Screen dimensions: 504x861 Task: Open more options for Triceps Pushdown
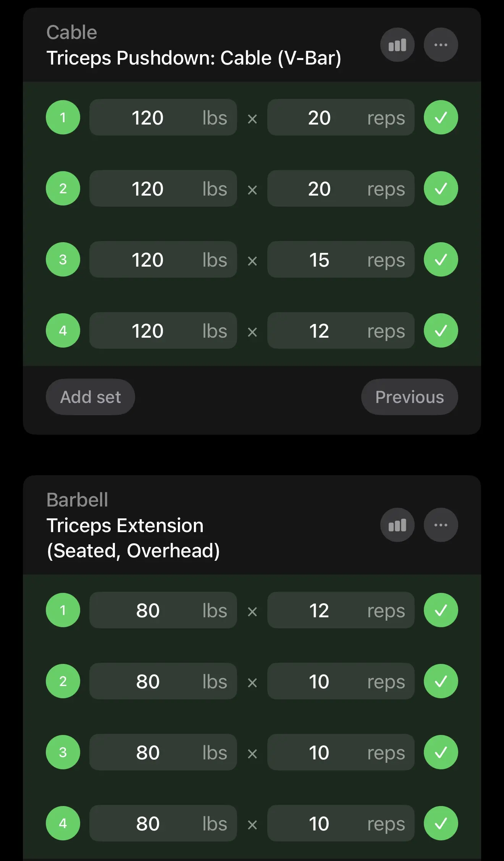tap(441, 45)
